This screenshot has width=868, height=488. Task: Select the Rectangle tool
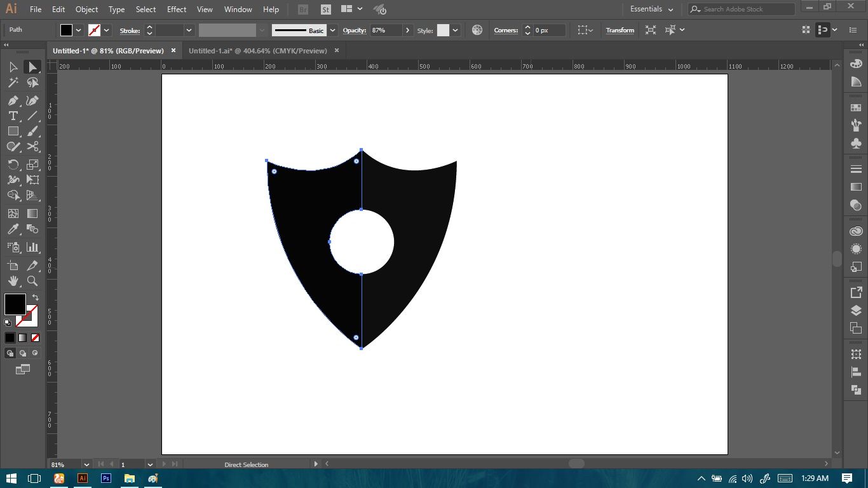point(13,131)
